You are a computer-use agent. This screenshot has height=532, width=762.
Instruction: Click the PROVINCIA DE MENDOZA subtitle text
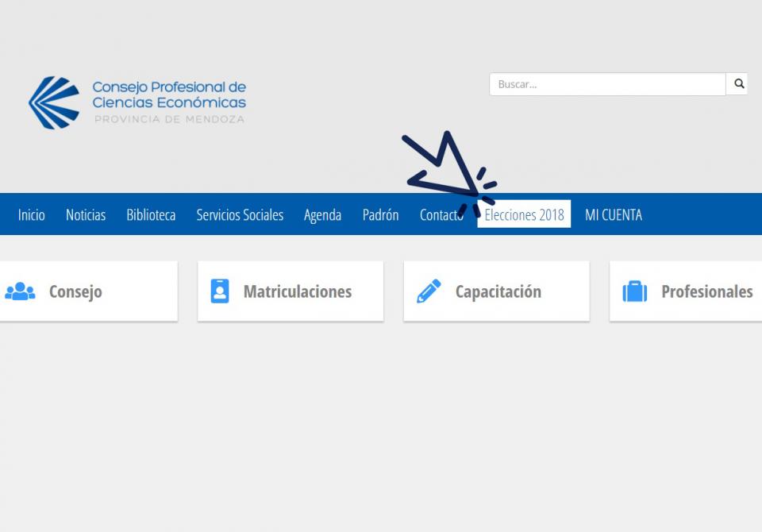pyautogui.click(x=169, y=119)
